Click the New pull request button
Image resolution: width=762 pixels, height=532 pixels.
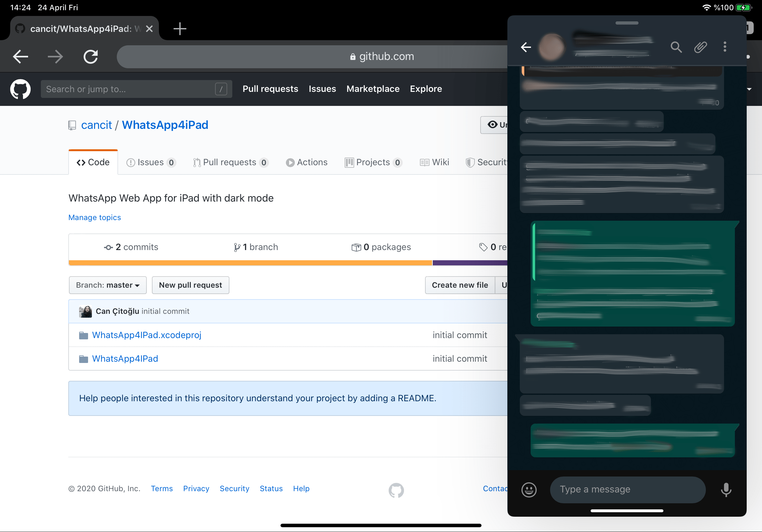coord(190,285)
